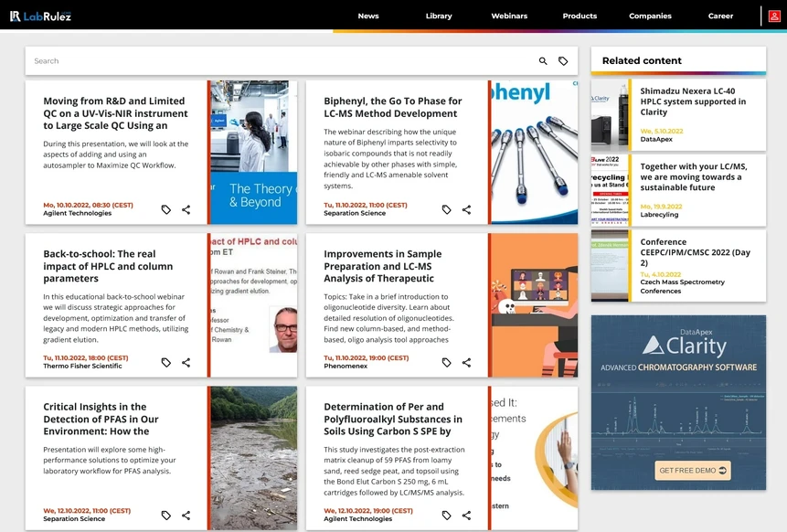Click the Clarity chromatography software ad
787x532 pixels.
point(678,402)
